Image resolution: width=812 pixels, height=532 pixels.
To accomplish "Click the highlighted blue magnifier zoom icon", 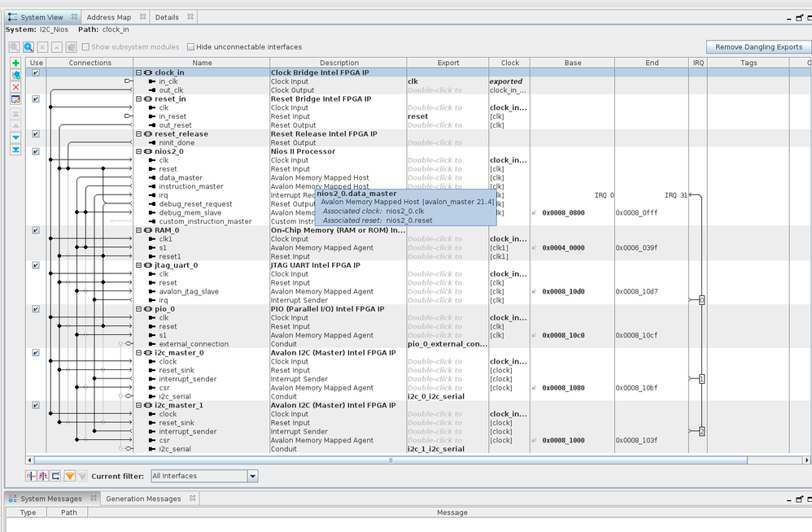I will pos(28,47).
